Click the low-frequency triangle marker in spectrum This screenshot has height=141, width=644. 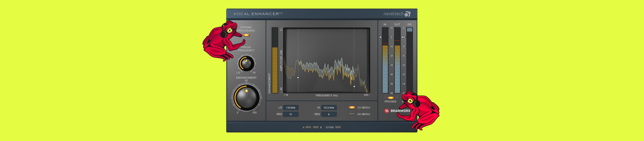click(x=298, y=78)
